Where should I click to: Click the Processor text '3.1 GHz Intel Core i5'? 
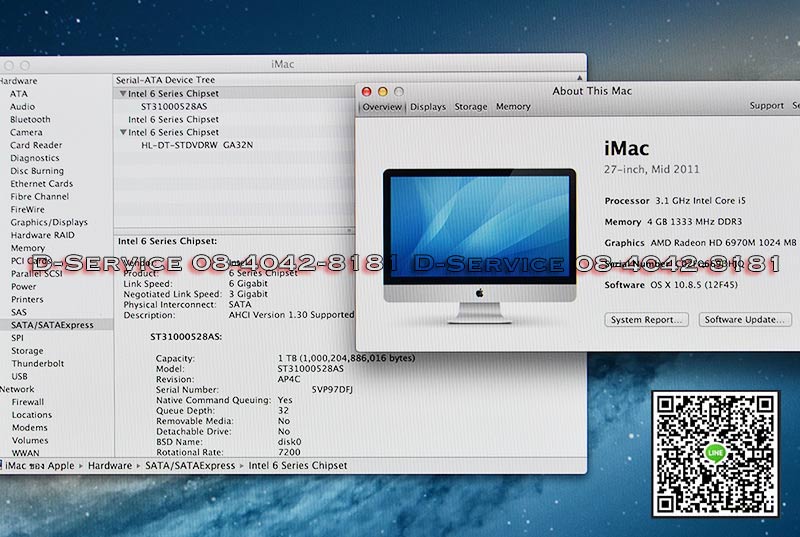coord(701,201)
